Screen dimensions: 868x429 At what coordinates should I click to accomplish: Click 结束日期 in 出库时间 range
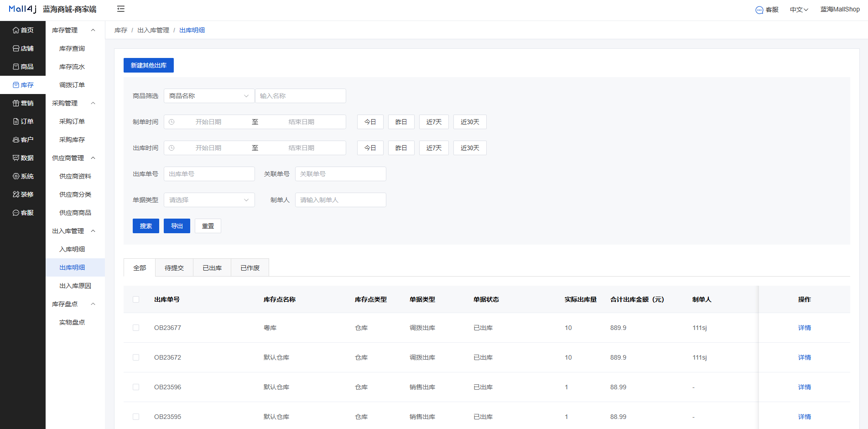coord(301,148)
